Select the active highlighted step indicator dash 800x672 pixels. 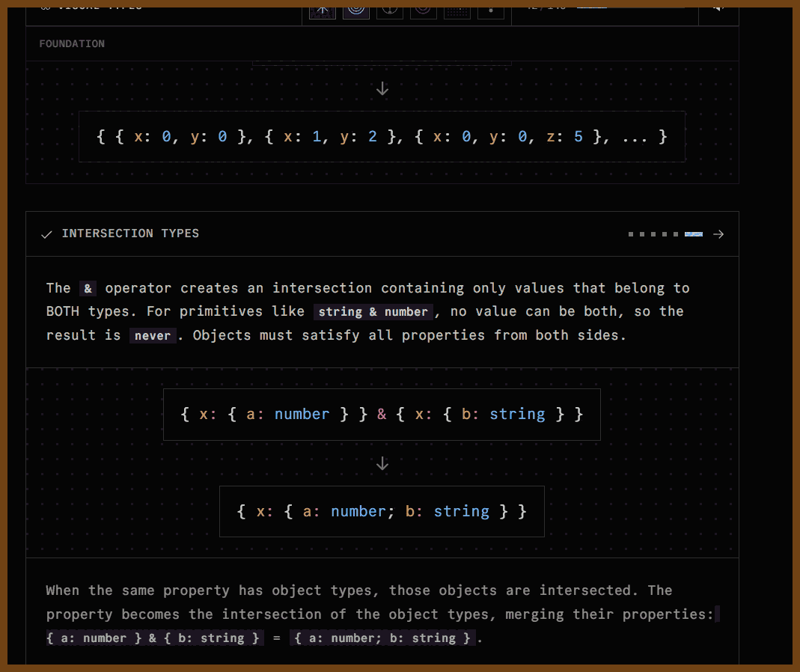click(693, 234)
